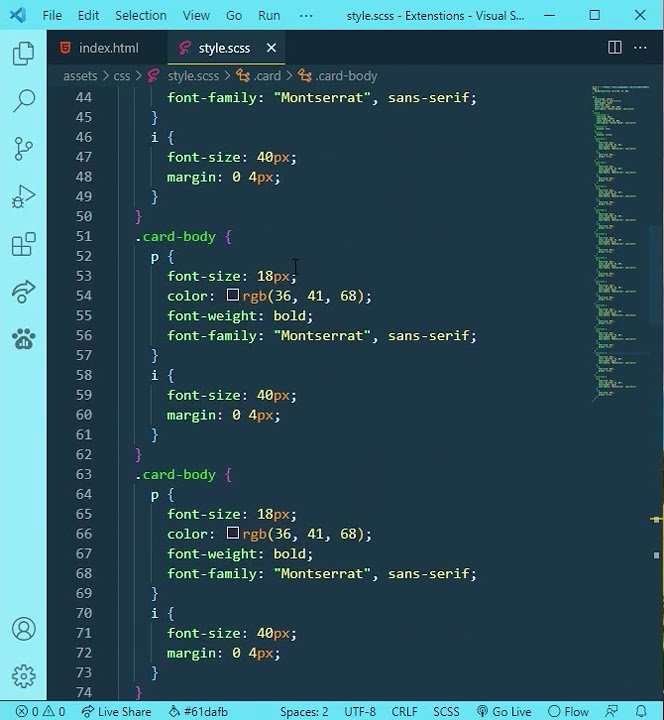Open the Live Share activity bar icon

[23, 292]
